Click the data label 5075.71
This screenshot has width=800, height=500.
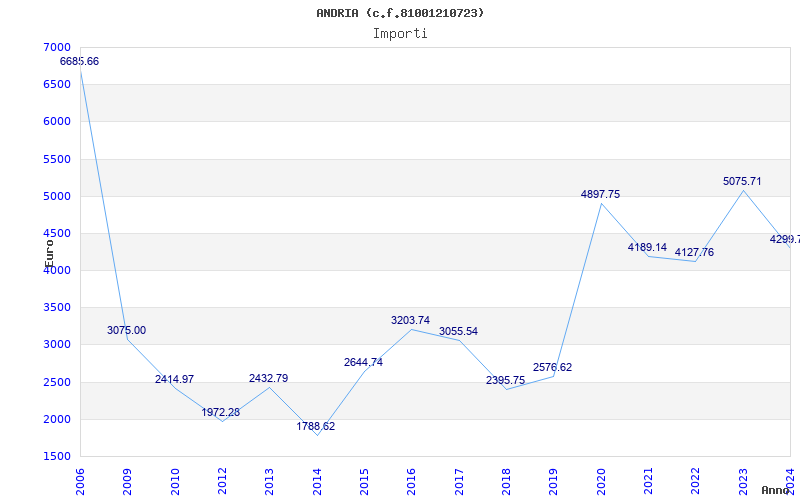tap(742, 181)
